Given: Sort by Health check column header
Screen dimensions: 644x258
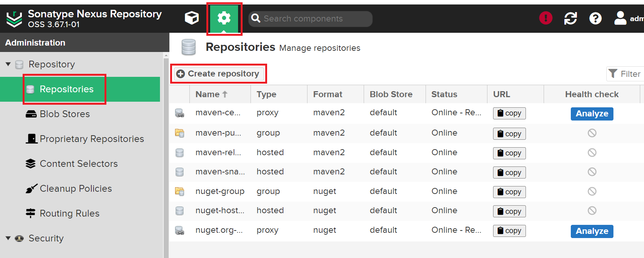Looking at the screenshot, I should click(x=592, y=94).
